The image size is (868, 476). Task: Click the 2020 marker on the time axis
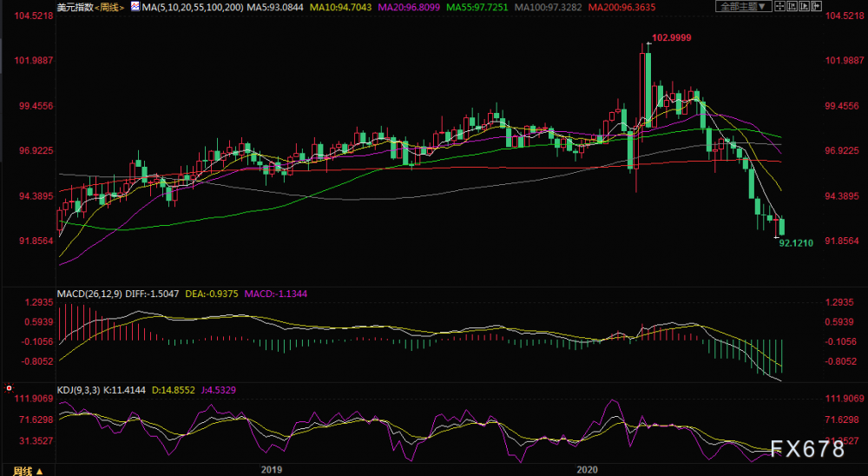point(588,470)
